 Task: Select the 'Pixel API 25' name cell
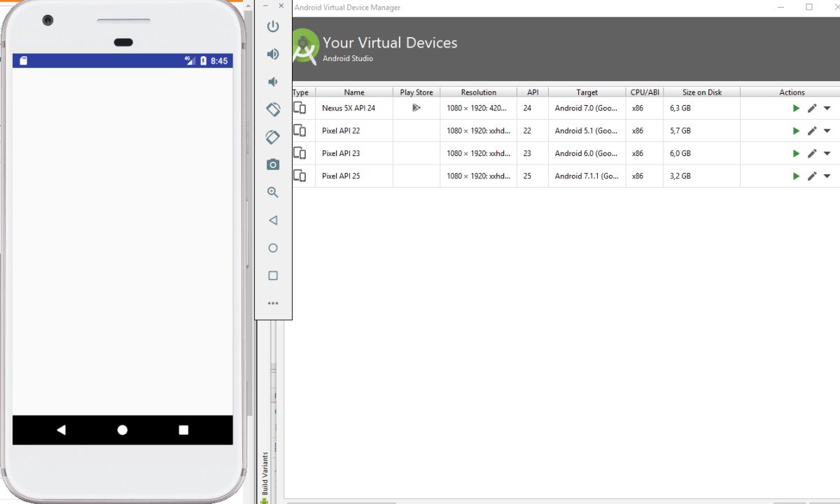pos(354,176)
